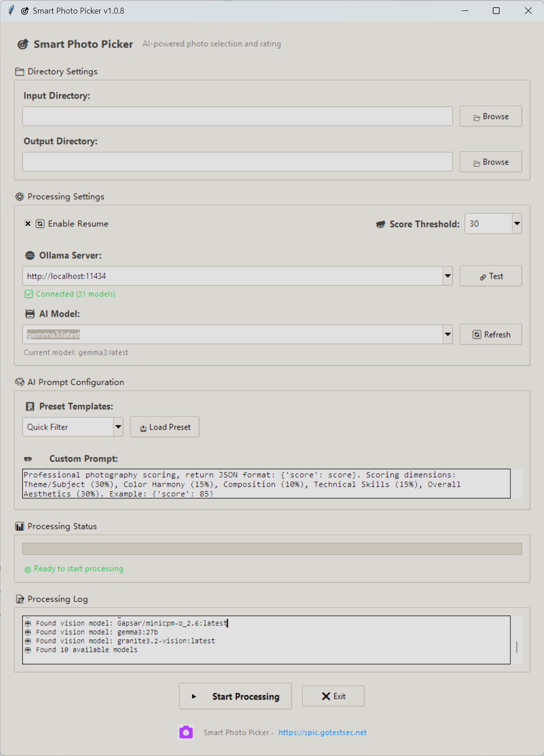Click log line 'Found vision model: granite3.2-vision:latest'

[125, 641]
